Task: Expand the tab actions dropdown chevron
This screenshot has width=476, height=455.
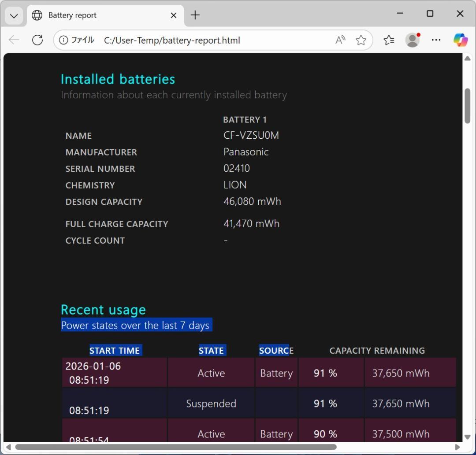Action: [x=14, y=15]
